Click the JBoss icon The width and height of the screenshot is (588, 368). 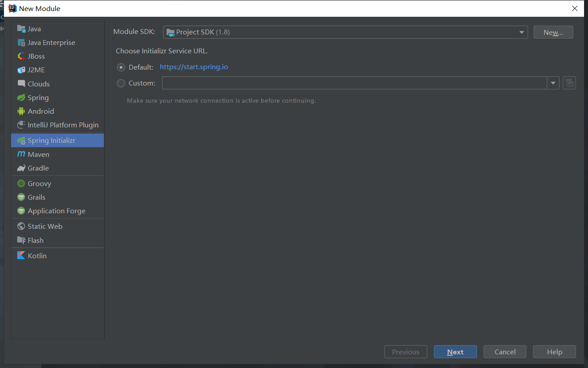21,56
